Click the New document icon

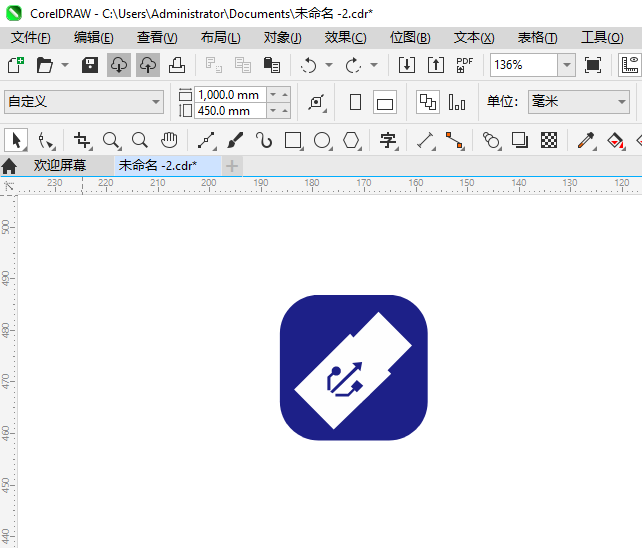click(16, 65)
